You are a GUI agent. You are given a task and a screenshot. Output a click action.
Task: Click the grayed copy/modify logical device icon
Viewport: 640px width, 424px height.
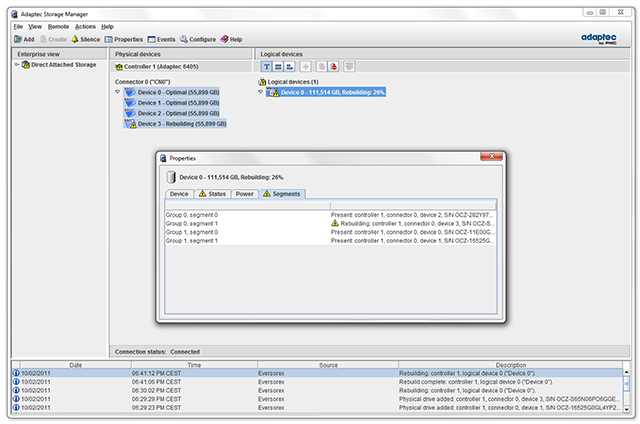pyautogui.click(x=322, y=67)
